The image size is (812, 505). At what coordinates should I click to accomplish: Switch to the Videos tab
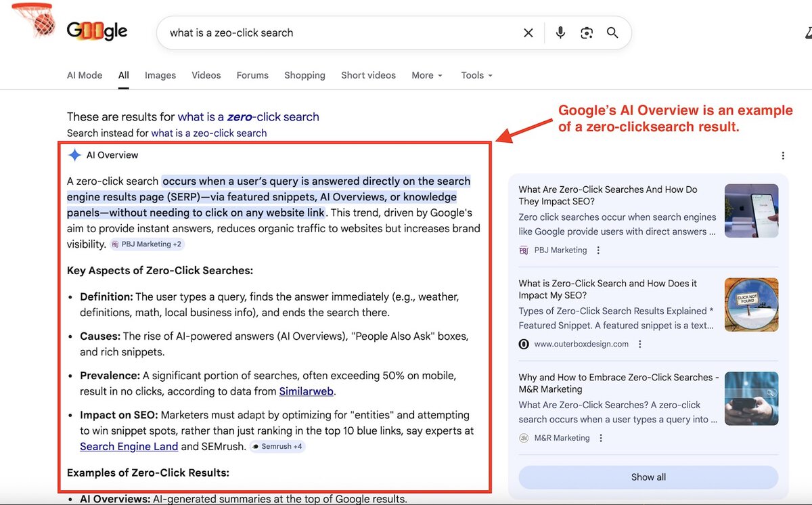(206, 75)
